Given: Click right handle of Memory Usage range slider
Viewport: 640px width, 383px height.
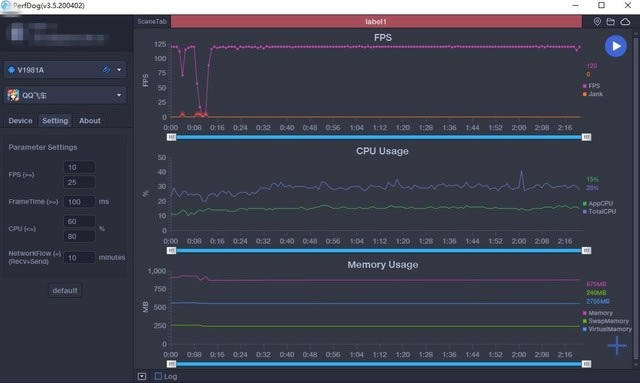Looking at the screenshot, I should point(586,364).
